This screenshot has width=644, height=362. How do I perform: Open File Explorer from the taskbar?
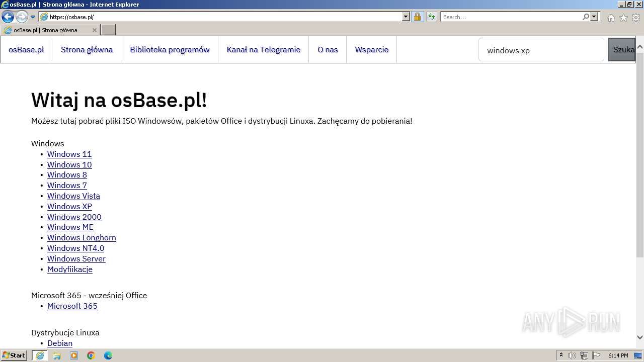pos(57,355)
